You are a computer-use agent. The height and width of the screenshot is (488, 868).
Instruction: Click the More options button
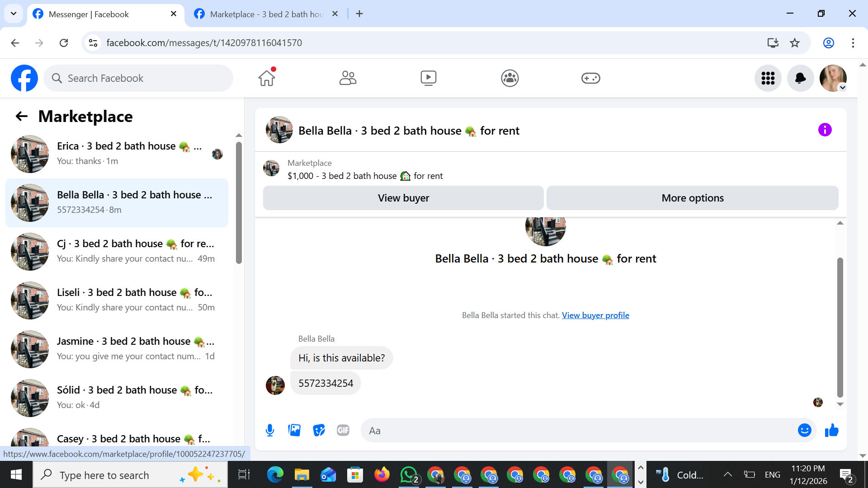point(692,198)
